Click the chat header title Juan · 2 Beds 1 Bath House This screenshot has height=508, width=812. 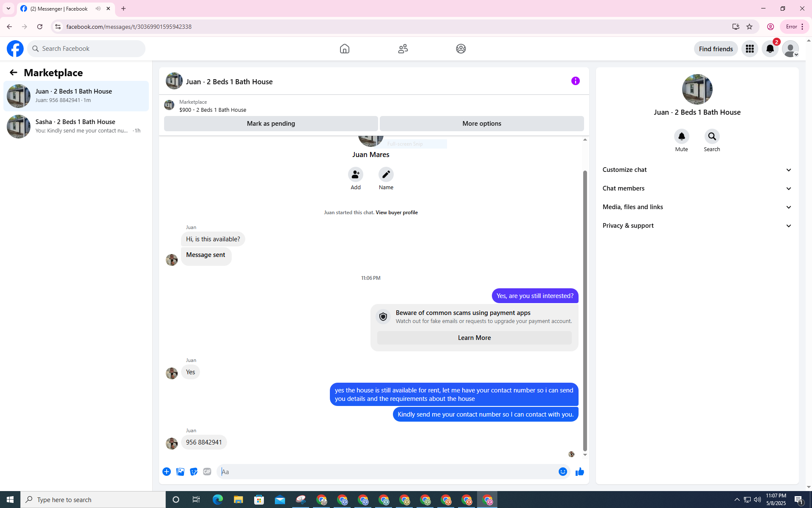[229, 82]
